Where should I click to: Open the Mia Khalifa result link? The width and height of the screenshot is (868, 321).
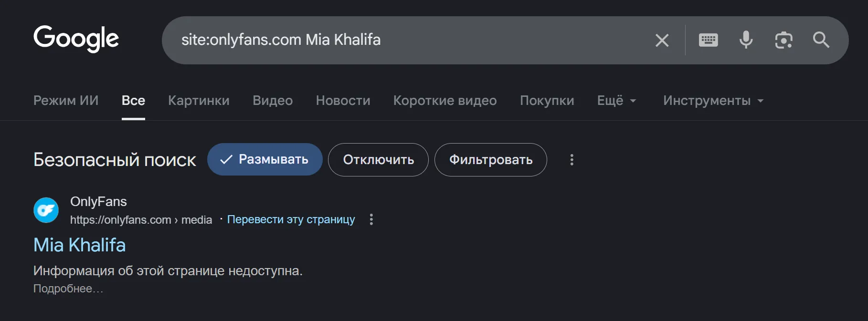pyautogui.click(x=79, y=244)
